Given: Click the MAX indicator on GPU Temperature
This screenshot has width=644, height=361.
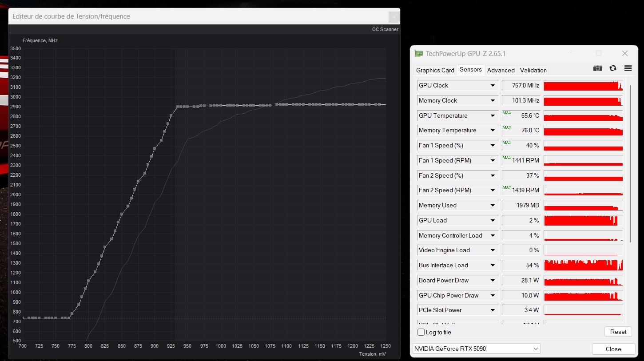Looking at the screenshot, I should click(507, 113).
